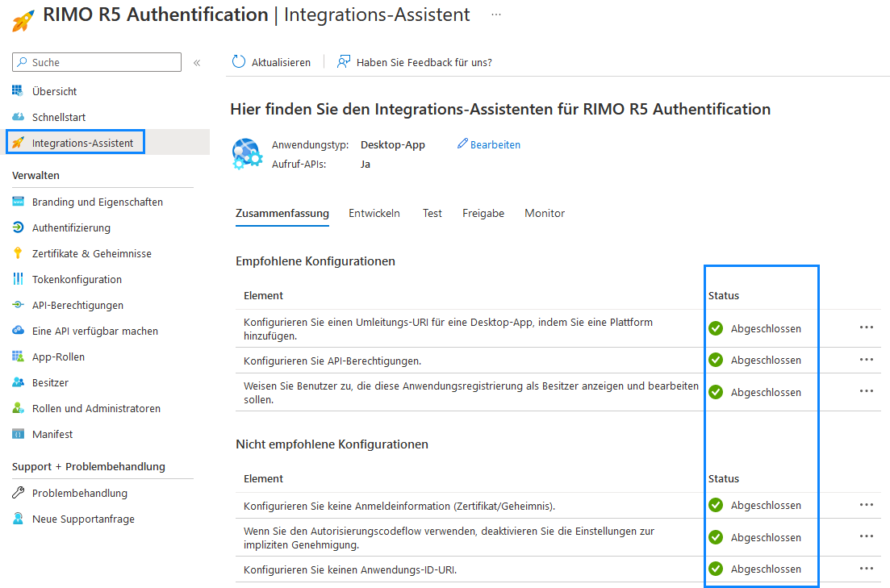
Task: Open the more options ellipsis beside the title
Action: pyautogui.click(x=496, y=15)
